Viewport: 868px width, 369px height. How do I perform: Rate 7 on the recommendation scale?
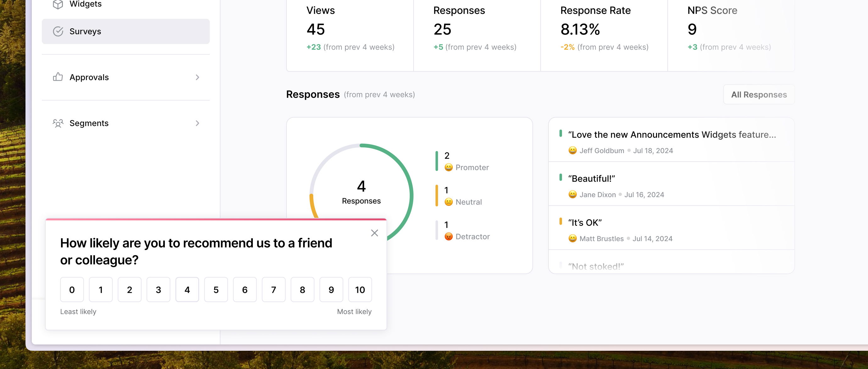pos(274,290)
